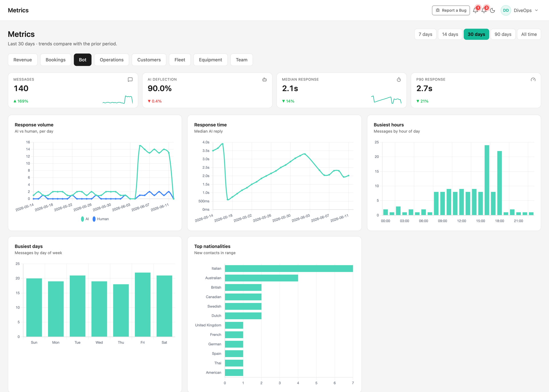Image resolution: width=549 pixels, height=392 pixels.
Task: Click the P90 Response gauge icon
Action: tap(533, 79)
